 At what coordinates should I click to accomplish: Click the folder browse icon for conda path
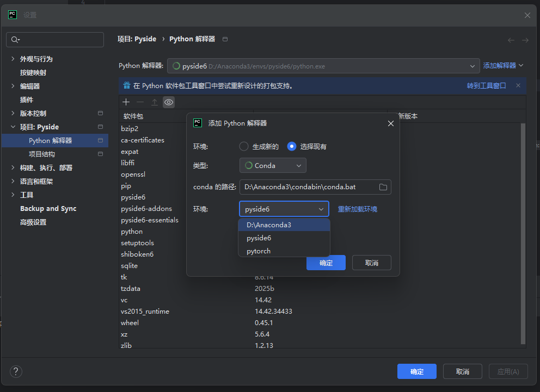point(383,187)
